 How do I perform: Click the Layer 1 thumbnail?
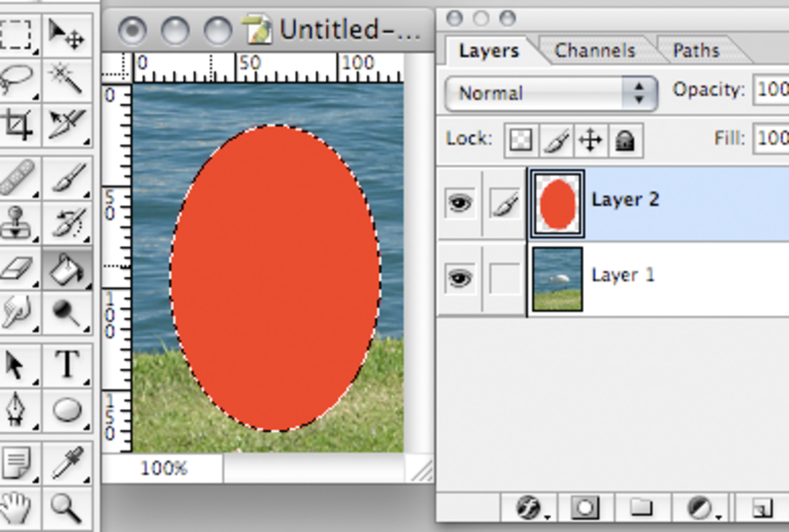[558, 278]
